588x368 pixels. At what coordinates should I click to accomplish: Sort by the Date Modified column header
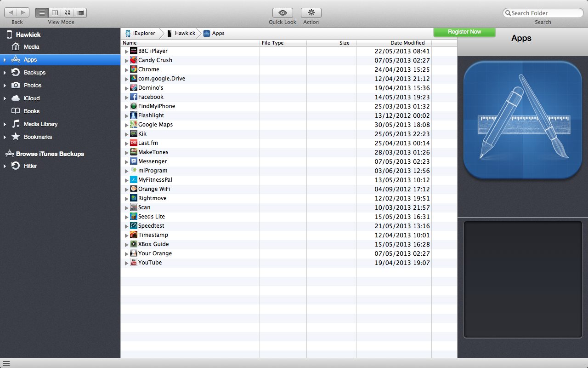(x=394, y=43)
